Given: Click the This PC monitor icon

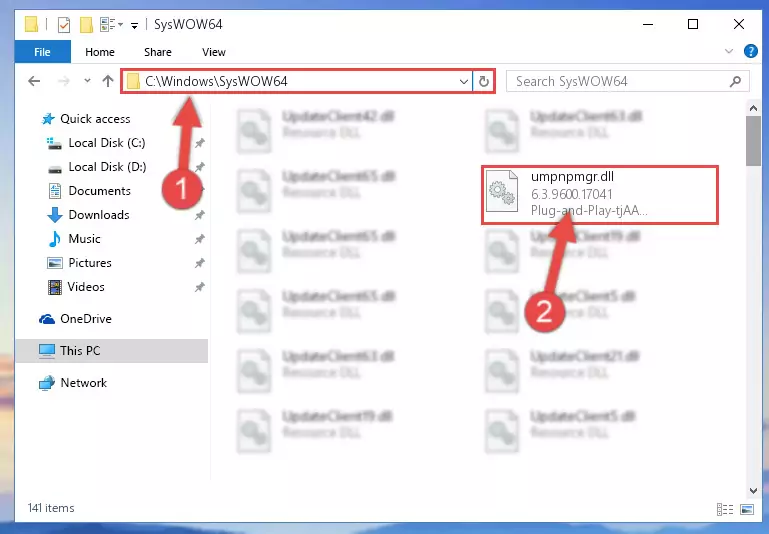Looking at the screenshot, I should click(x=47, y=351).
